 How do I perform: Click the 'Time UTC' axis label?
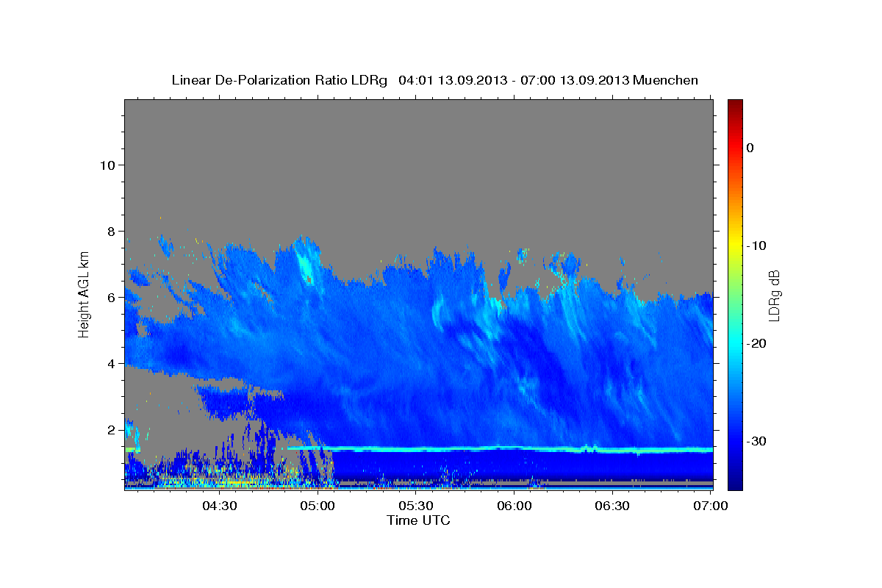pyautogui.click(x=418, y=520)
